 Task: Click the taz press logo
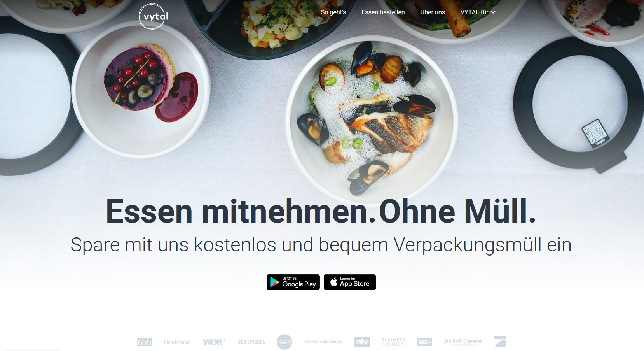click(x=424, y=342)
